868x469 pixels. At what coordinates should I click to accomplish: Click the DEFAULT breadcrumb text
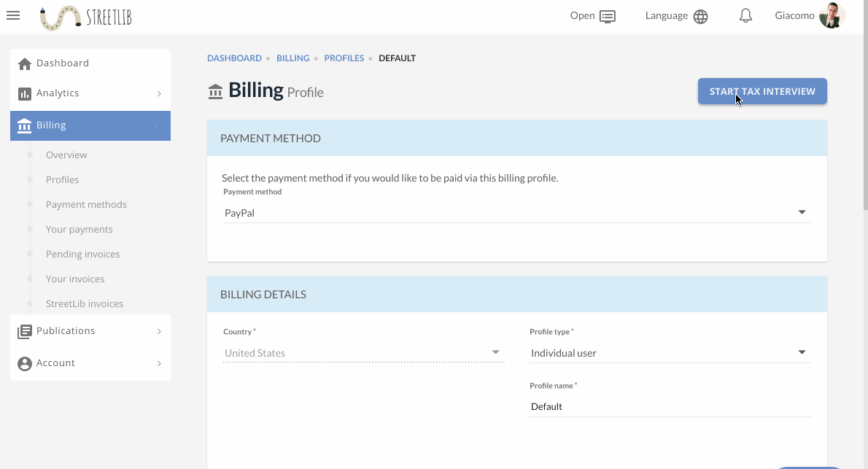point(397,58)
